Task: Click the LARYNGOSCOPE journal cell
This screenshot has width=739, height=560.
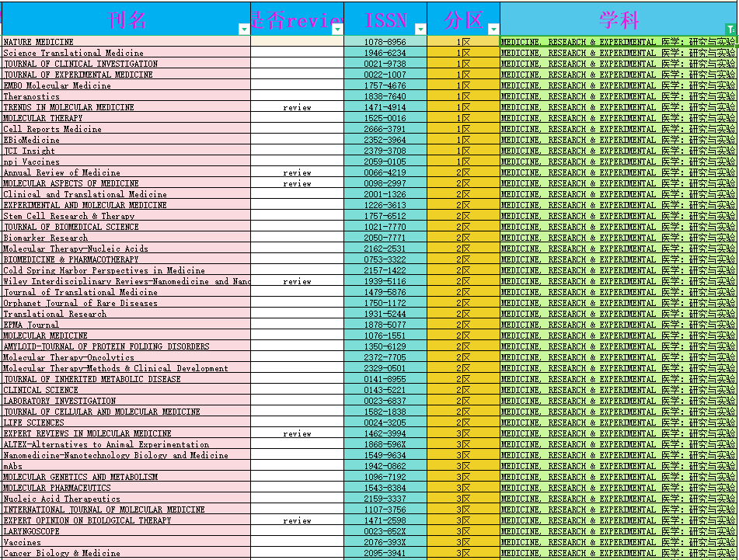Action: point(127,530)
